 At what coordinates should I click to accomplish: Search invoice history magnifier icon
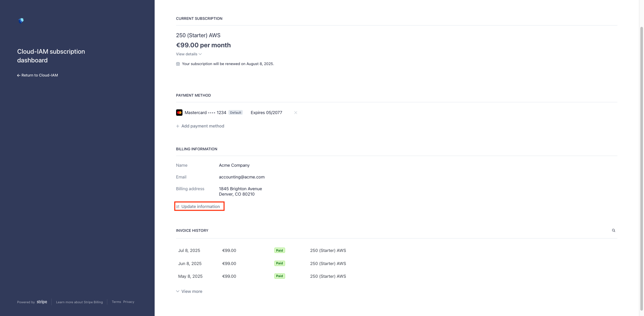point(613,230)
